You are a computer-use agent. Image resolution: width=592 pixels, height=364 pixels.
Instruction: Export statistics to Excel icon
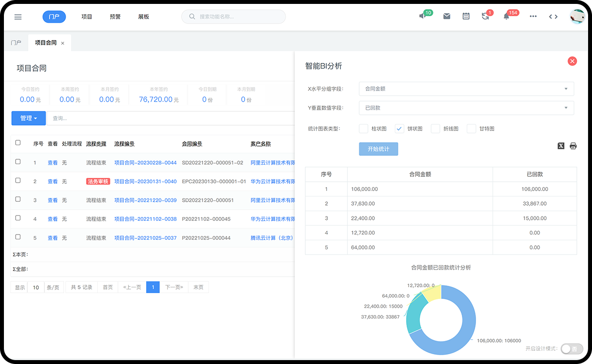coord(561,146)
